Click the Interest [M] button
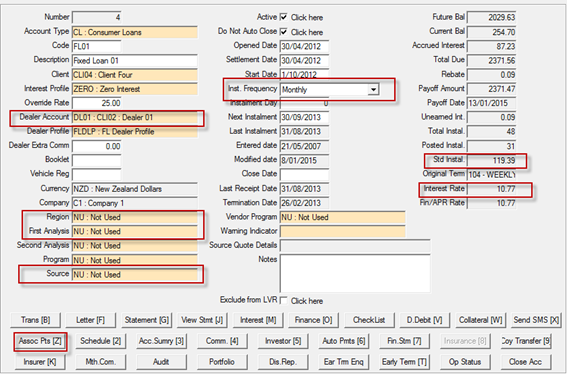567x374 pixels. click(x=258, y=320)
